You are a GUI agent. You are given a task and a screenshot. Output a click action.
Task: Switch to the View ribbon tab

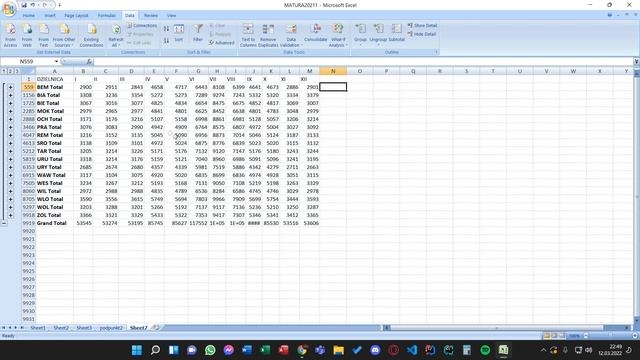click(x=171, y=16)
